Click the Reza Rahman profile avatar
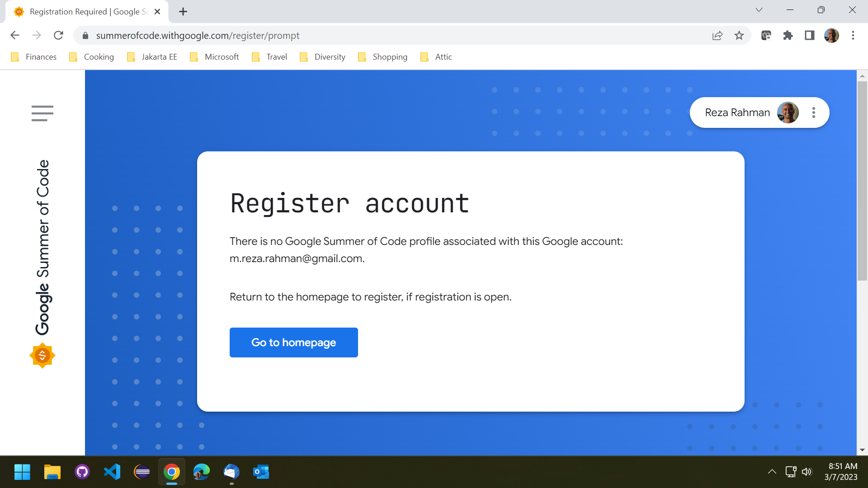Viewport: 868px width, 488px height. [x=788, y=113]
